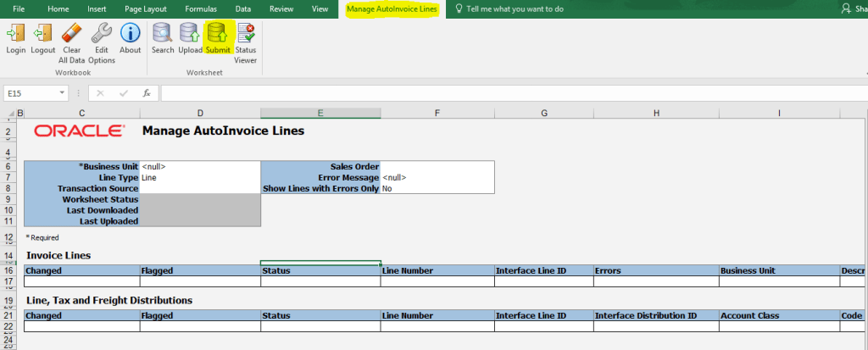Image resolution: width=868 pixels, height=350 pixels.
Task: Clear All Data with eraser icon
Action: pos(71,38)
